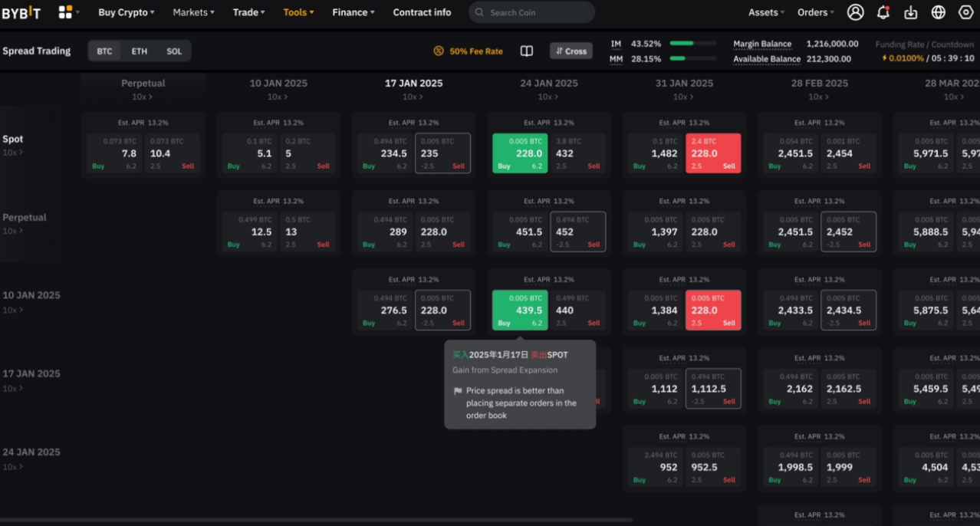Open the apps grid menu icon
Screen dimensions: 980x526
(66, 12)
